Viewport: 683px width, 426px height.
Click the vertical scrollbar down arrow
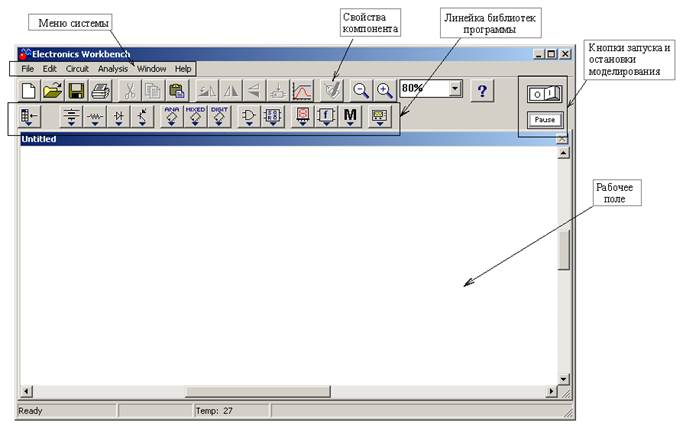coord(563,379)
